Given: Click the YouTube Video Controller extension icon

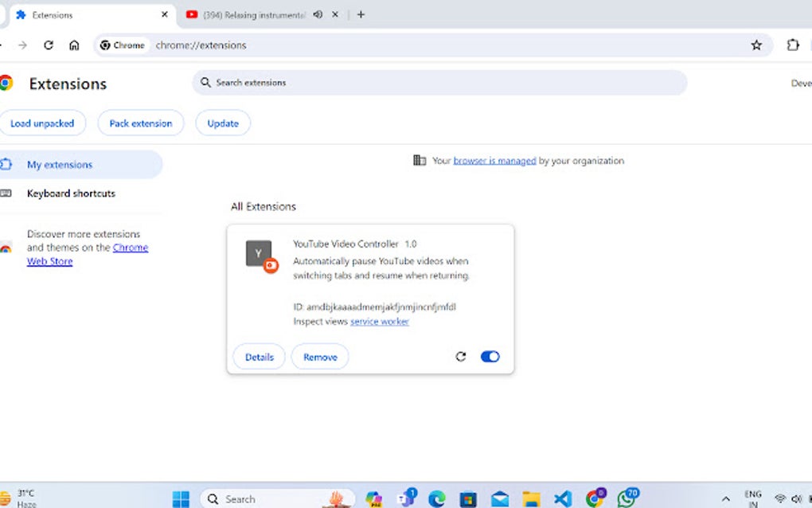Looking at the screenshot, I should [257, 255].
